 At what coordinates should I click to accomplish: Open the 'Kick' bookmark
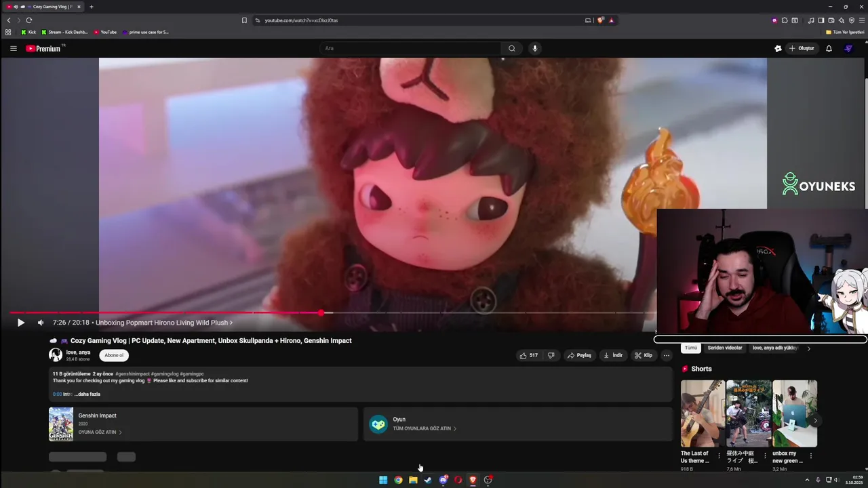click(x=28, y=32)
